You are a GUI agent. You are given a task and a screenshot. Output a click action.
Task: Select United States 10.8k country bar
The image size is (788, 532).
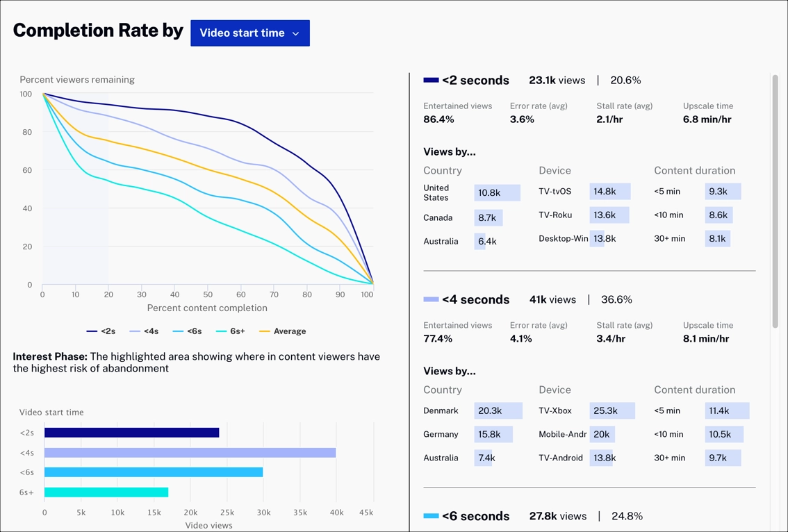497,193
